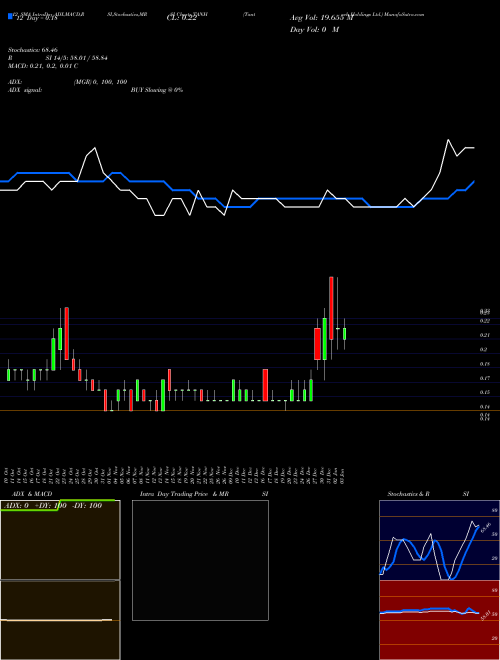The image size is (500, 660).
Task: Click the 'Day Vol: 0 M' label
Action: coord(314,30)
